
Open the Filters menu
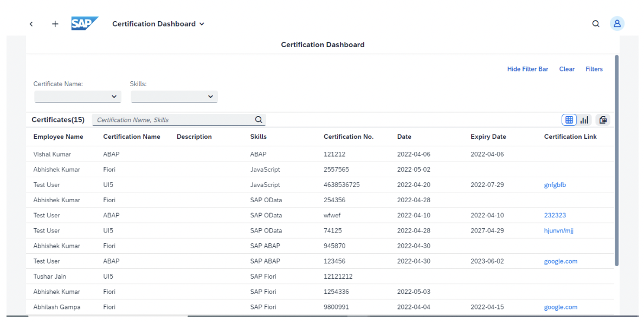[x=594, y=69]
